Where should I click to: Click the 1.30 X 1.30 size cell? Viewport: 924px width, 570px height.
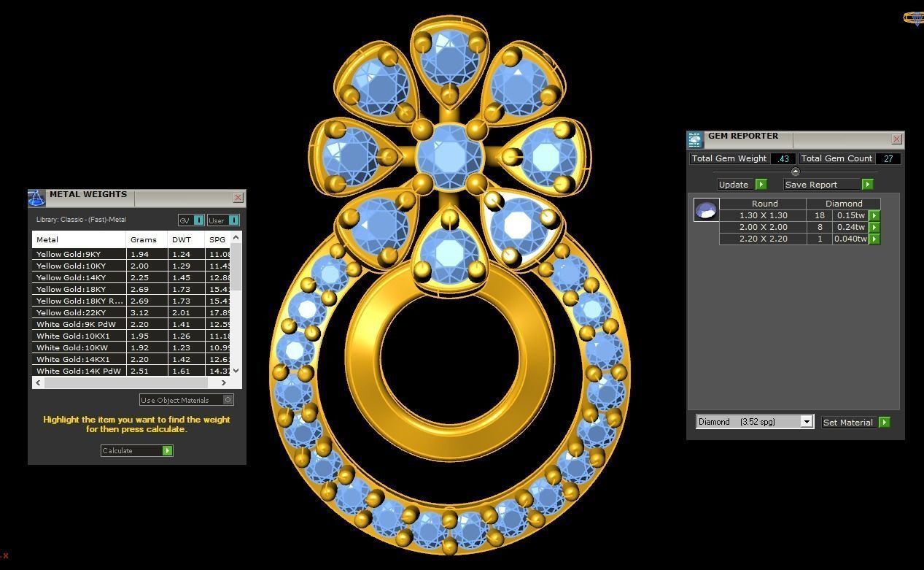[763, 215]
